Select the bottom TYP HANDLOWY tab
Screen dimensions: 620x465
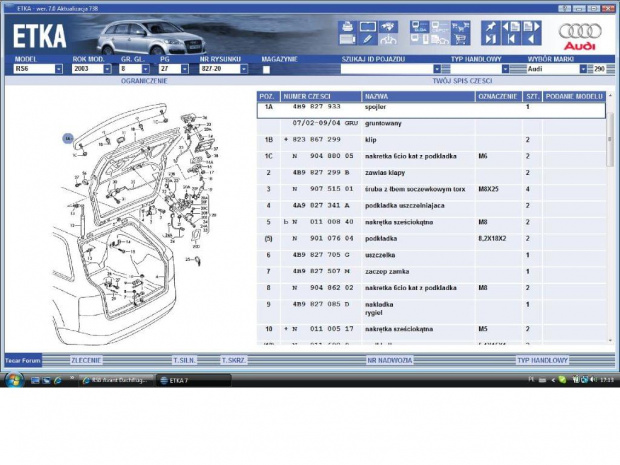(542, 361)
